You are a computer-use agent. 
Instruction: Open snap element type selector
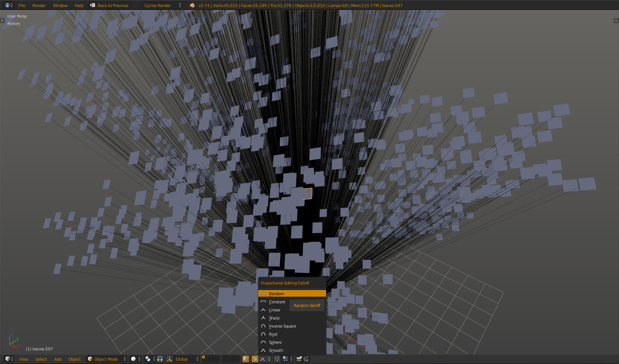(x=287, y=359)
